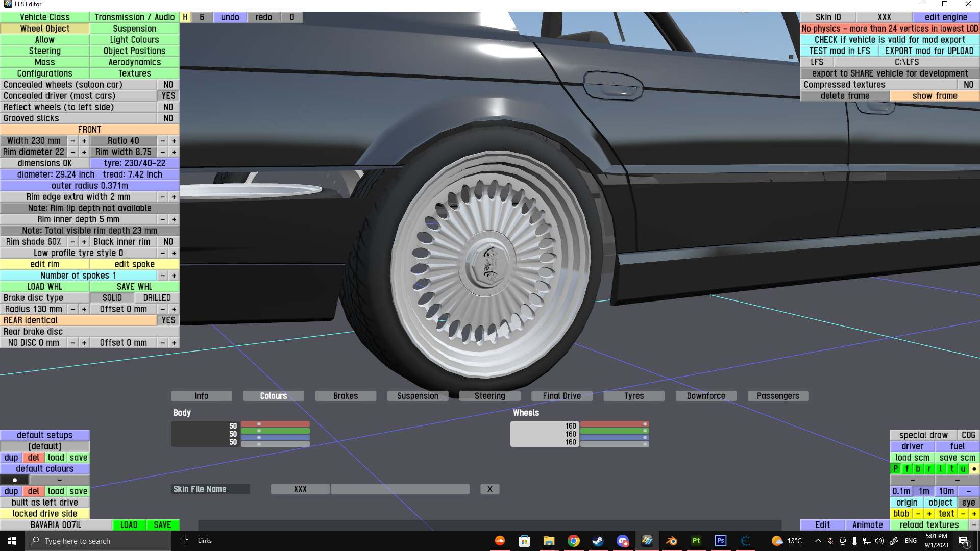This screenshot has height=551, width=980.
Task: Toggle Black inner rim NO button
Action: pyautogui.click(x=168, y=242)
